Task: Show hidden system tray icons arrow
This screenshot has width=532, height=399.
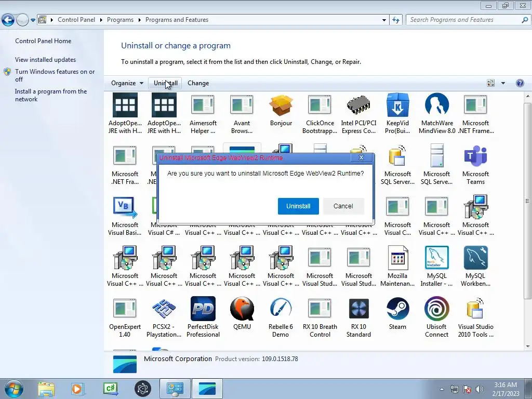Action: pyautogui.click(x=442, y=389)
